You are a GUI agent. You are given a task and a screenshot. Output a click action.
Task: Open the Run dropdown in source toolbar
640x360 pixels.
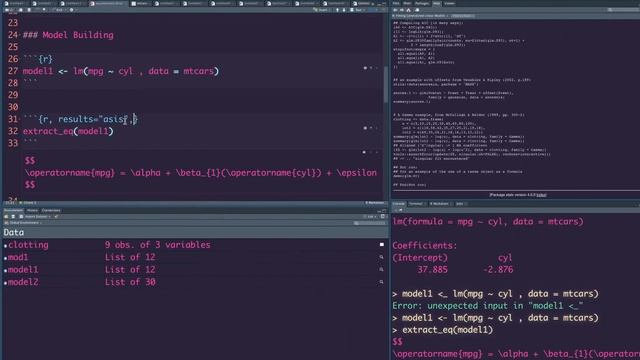click(358, 10)
